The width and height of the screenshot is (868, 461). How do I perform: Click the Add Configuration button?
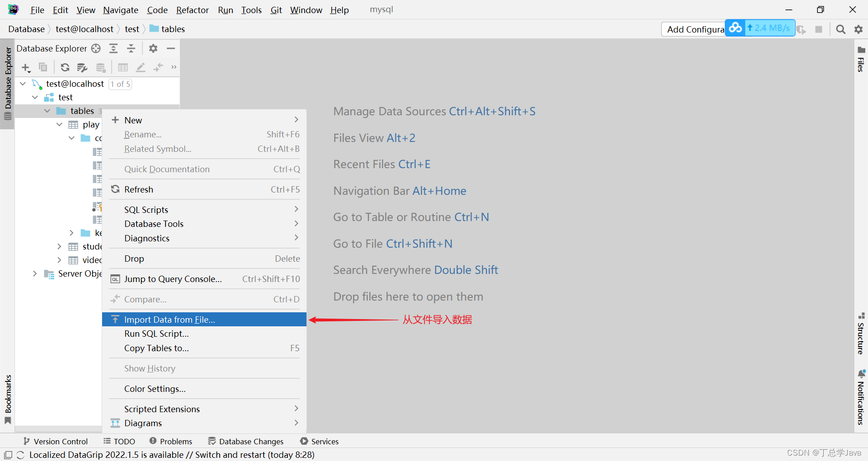tap(694, 29)
